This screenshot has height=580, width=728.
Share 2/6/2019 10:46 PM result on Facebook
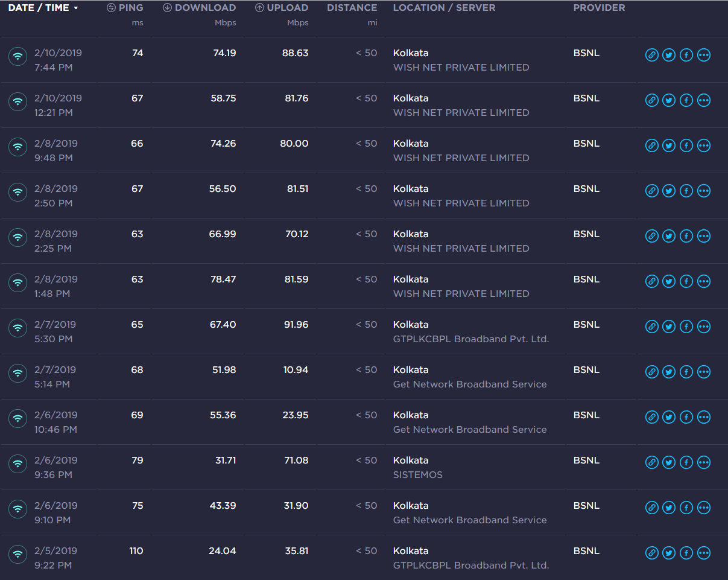pyautogui.click(x=686, y=417)
